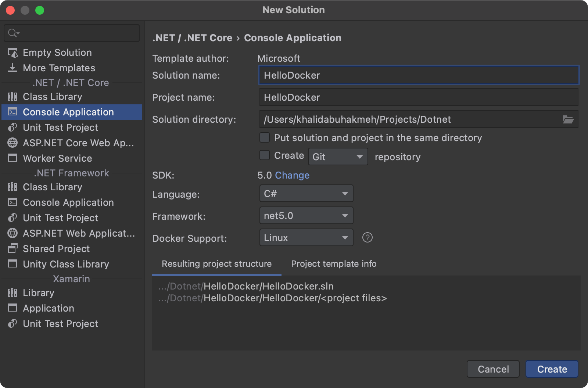Open the Git repository type dropdown
The image size is (588, 388).
[x=337, y=157]
